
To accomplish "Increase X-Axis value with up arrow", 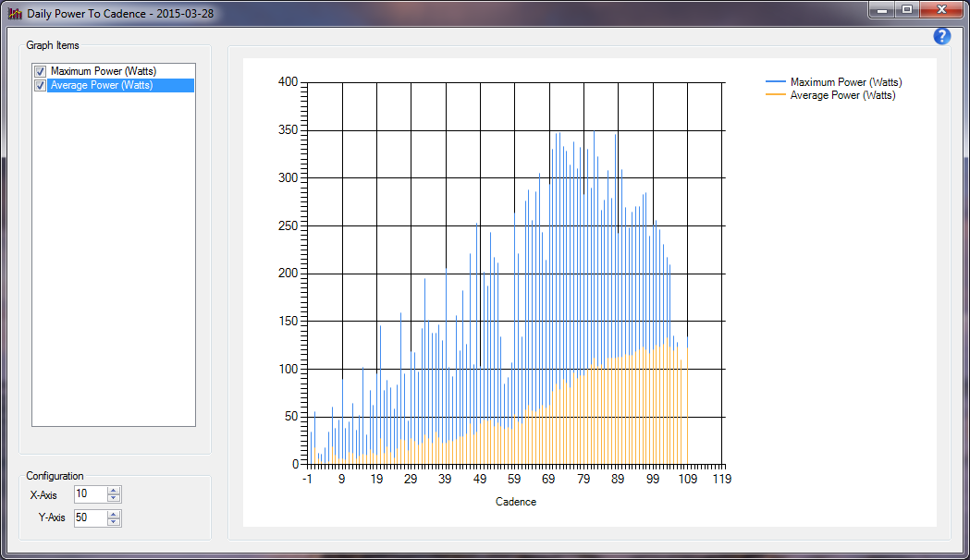I will tap(114, 491).
